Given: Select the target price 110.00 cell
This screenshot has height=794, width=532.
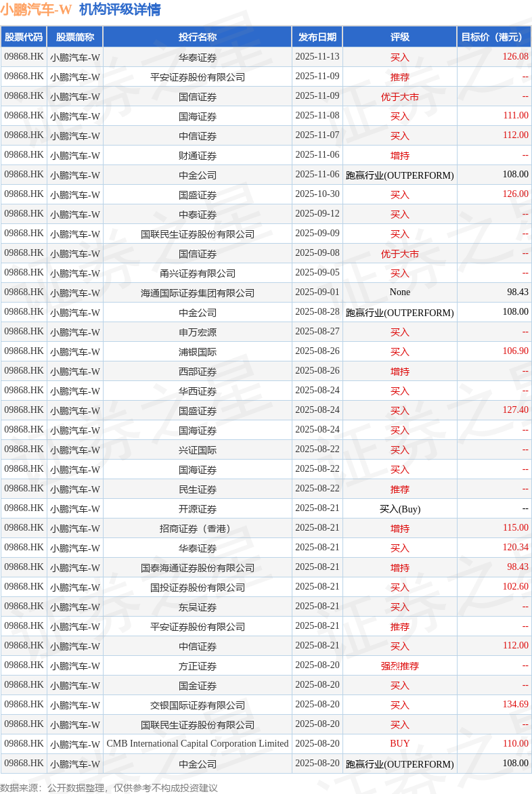Looking at the screenshot, I should click(494, 744).
